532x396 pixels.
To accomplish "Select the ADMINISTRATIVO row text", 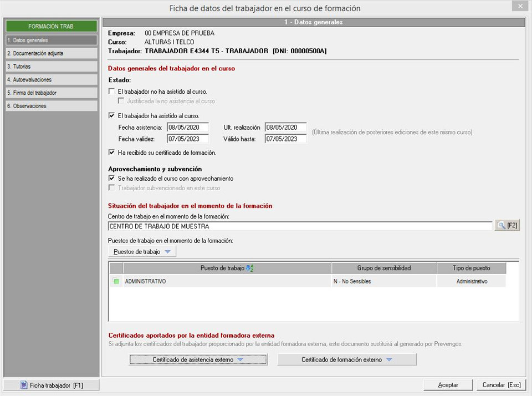I will [x=146, y=281].
